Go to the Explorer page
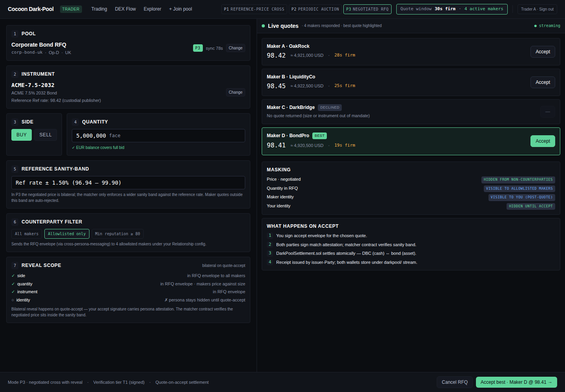The image size is (565, 392). click(x=152, y=9)
